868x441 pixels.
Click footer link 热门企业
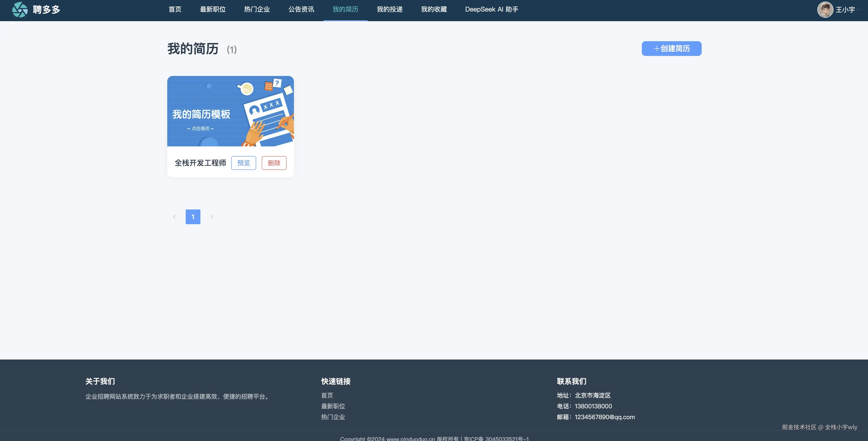(x=333, y=417)
